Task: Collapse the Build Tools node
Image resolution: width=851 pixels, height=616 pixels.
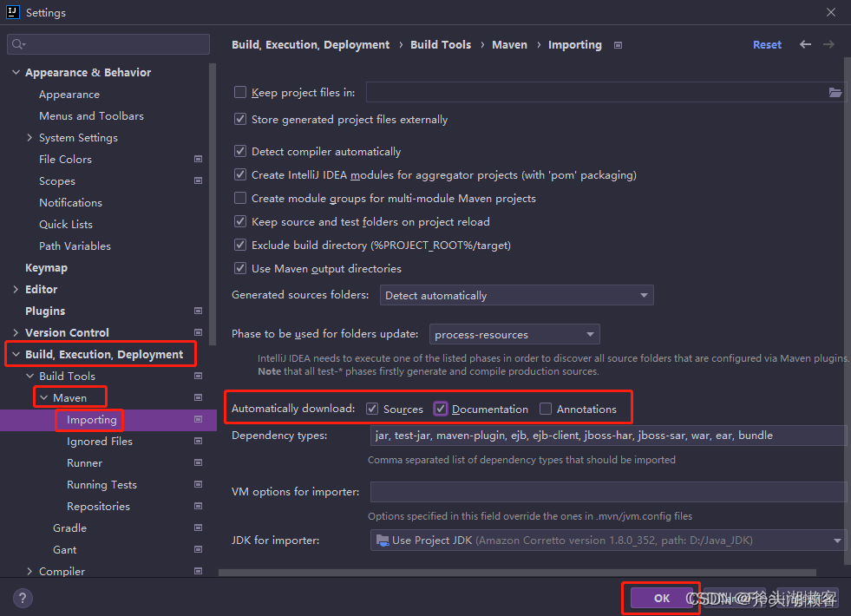Action: click(29, 377)
